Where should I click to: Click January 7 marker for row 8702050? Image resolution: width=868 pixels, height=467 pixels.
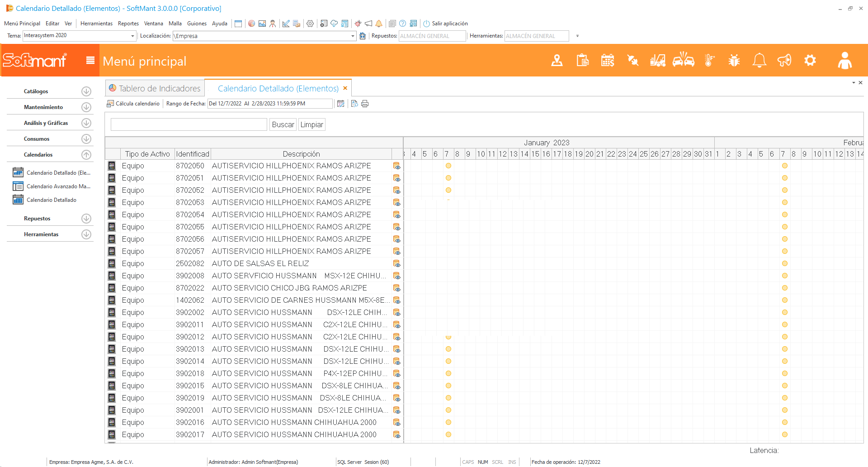click(x=448, y=166)
